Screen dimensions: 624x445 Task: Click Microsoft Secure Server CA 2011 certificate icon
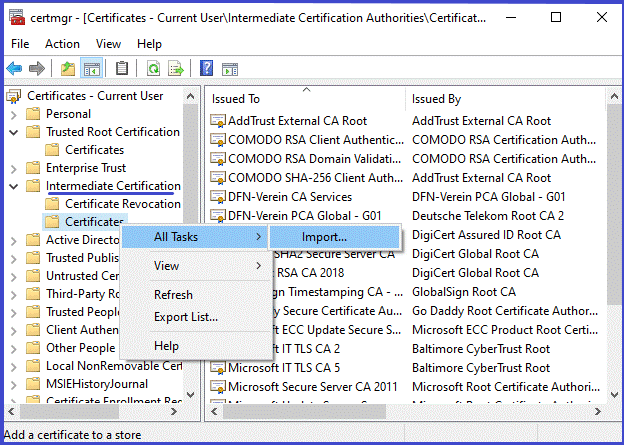click(x=218, y=387)
